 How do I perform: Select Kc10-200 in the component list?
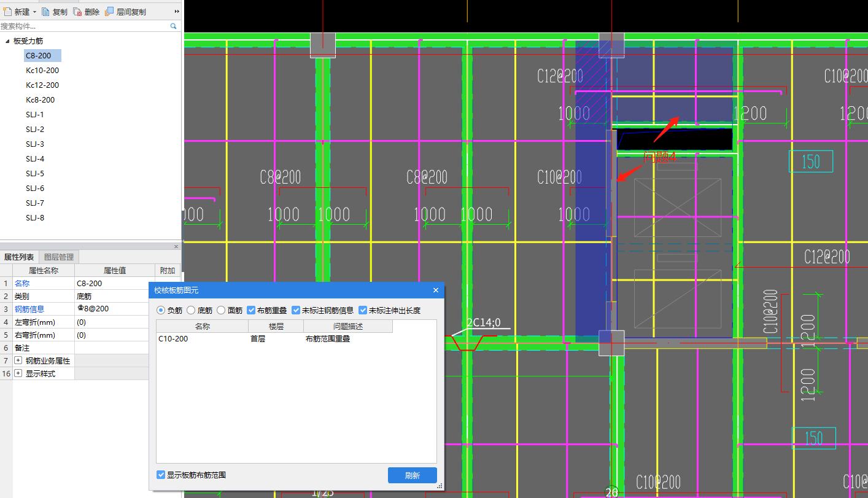tap(42, 71)
